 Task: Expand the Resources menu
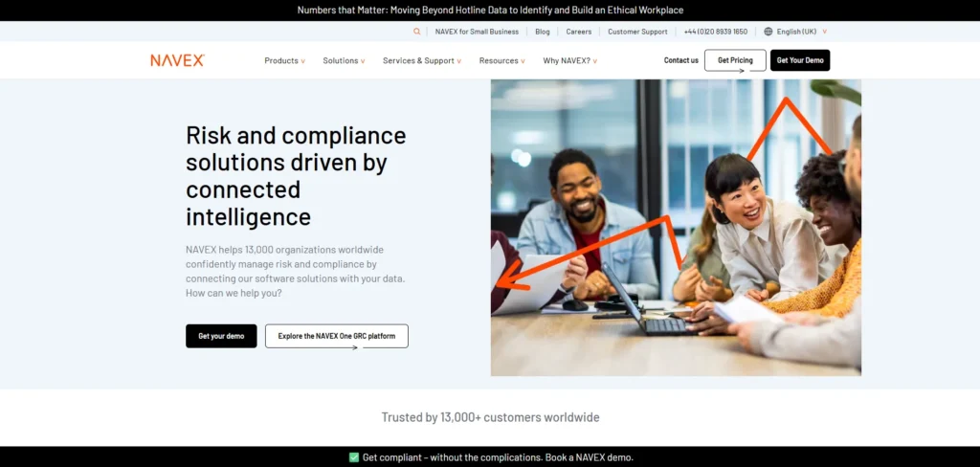tap(501, 60)
